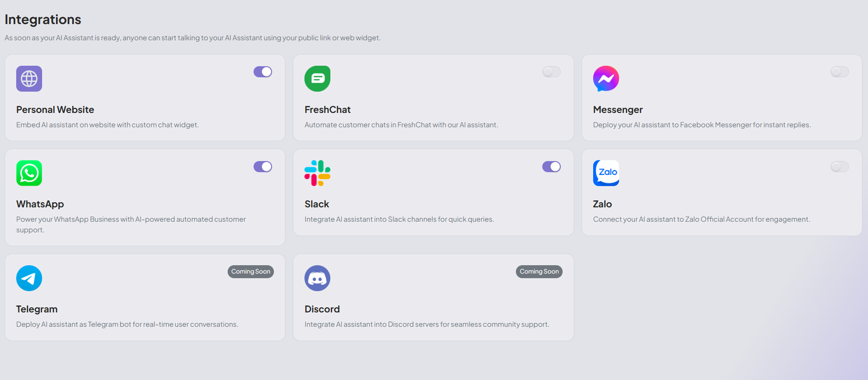Enable the FreshChat integration
This screenshot has height=380, width=868.
[551, 72]
